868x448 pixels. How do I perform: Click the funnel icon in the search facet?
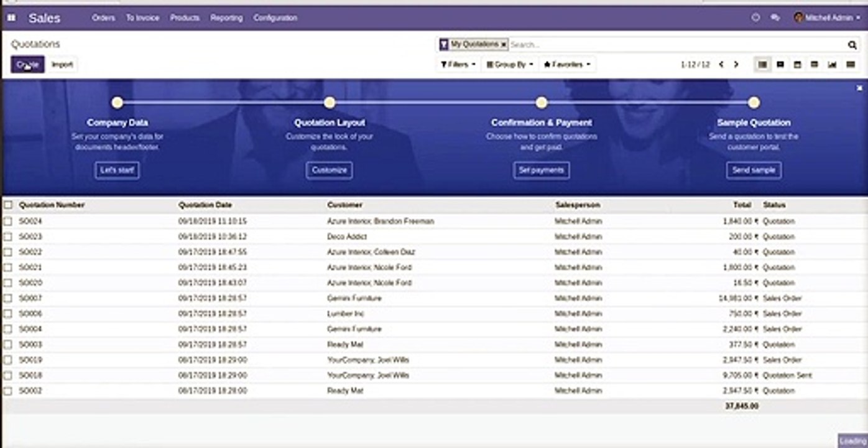pos(444,45)
